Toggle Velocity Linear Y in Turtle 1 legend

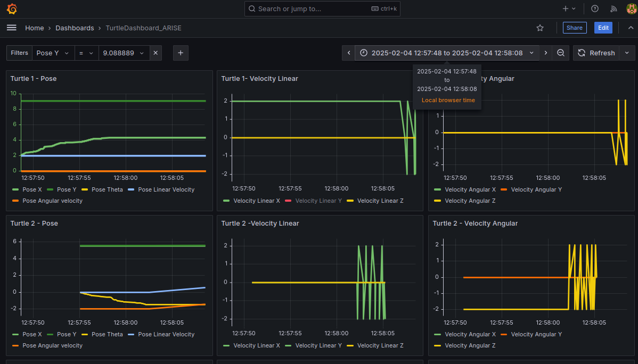313,201
